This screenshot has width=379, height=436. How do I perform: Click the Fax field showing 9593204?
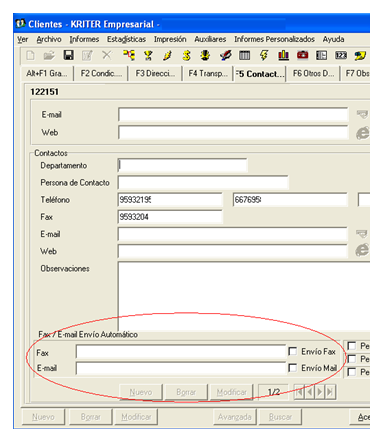pos(170,217)
